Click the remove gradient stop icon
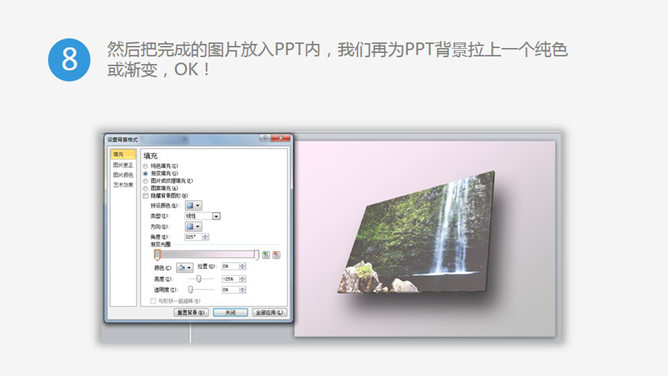This screenshot has height=376, width=668. point(276,255)
